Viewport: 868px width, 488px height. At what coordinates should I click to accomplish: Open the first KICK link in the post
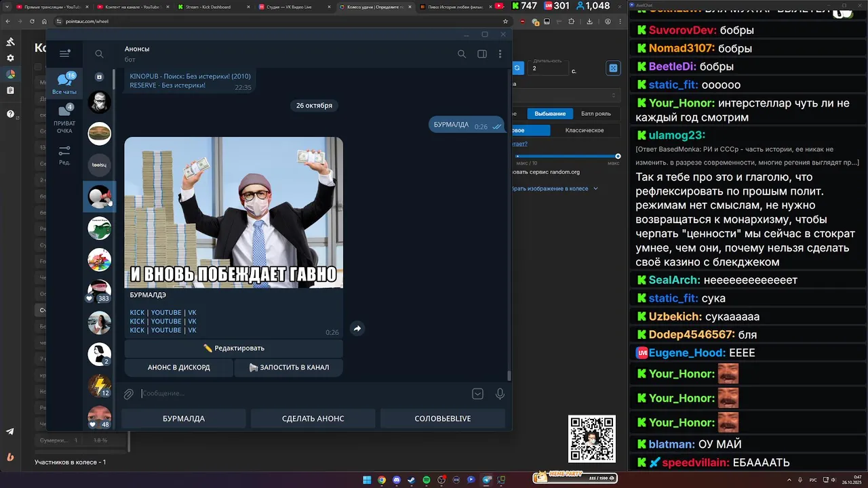(x=137, y=312)
